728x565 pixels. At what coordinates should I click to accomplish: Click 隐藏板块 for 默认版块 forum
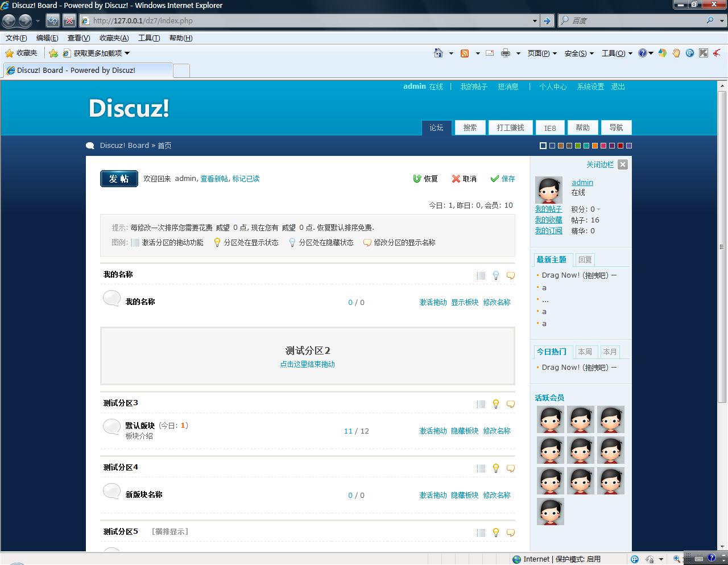[465, 431]
